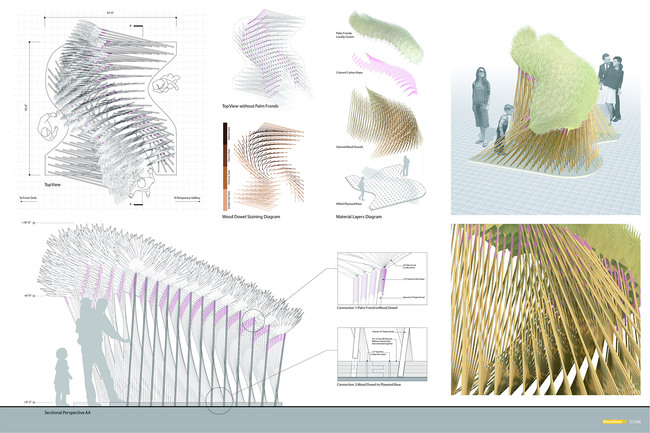Viewport: 650px width, 433px height.
Task: Click the stained wood dowels layer image
Action: tap(383, 122)
